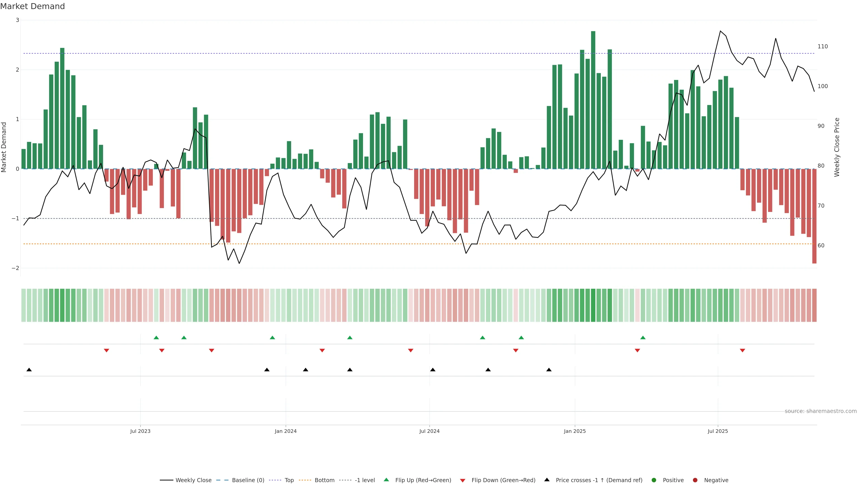Click the tallest green demand bar
Image resolution: width=868 pixels, height=488 pixels.
tap(593, 101)
